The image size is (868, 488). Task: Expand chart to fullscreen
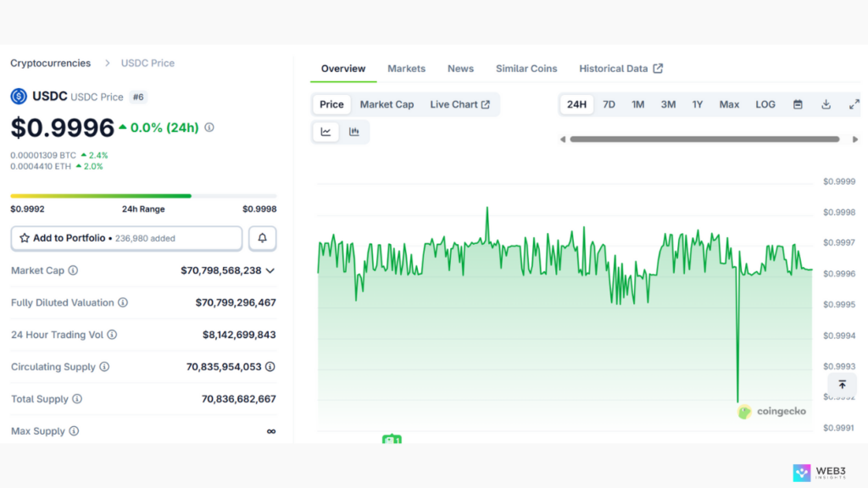(x=854, y=104)
